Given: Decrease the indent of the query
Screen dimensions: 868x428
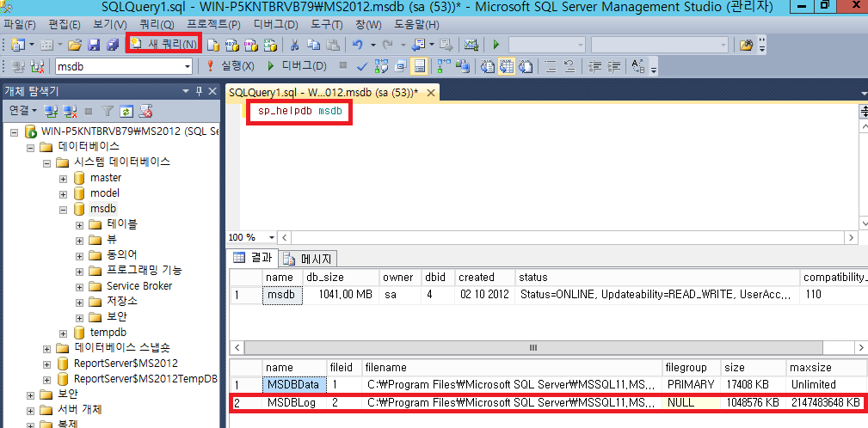Looking at the screenshot, I should 595,66.
